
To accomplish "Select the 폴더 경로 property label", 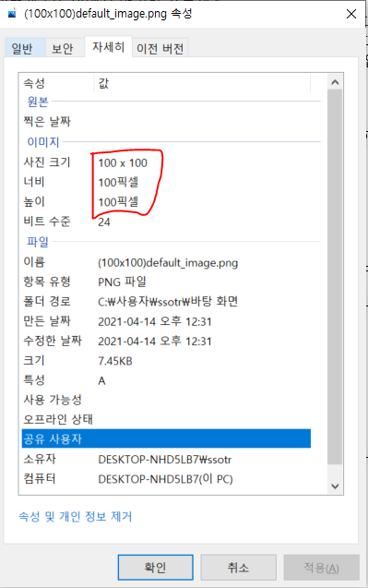I will point(47,302).
